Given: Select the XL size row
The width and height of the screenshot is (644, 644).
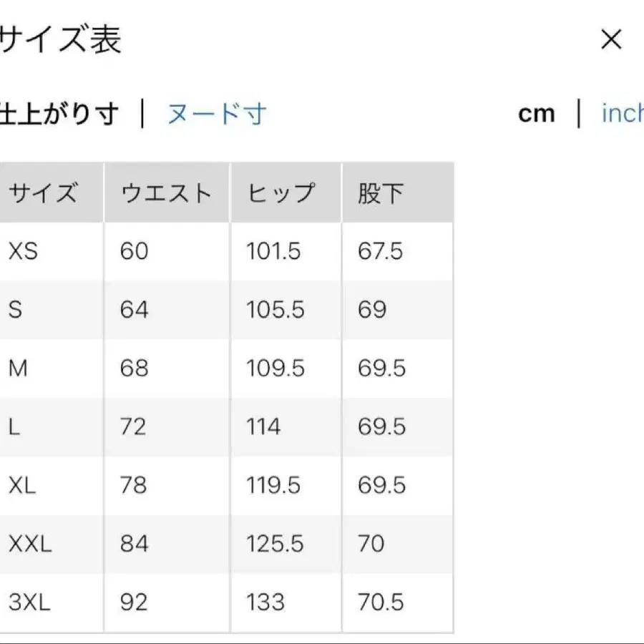Looking at the screenshot, I should [x=20, y=485].
